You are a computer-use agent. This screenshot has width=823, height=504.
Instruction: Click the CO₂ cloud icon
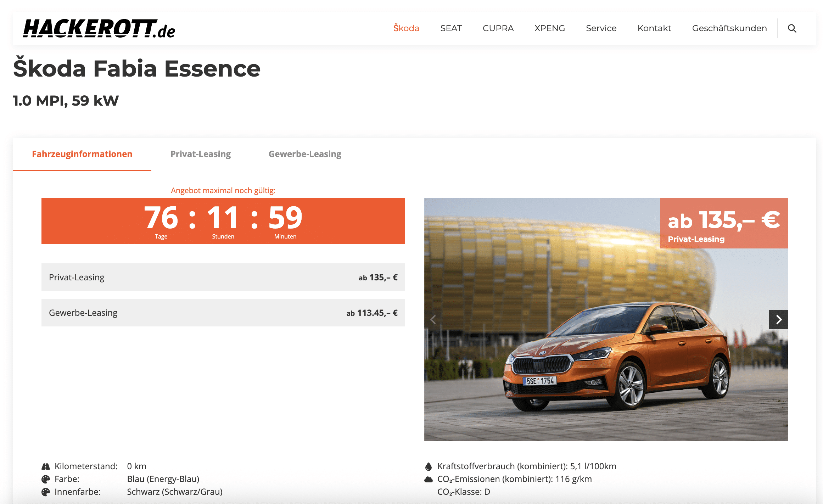point(429,480)
